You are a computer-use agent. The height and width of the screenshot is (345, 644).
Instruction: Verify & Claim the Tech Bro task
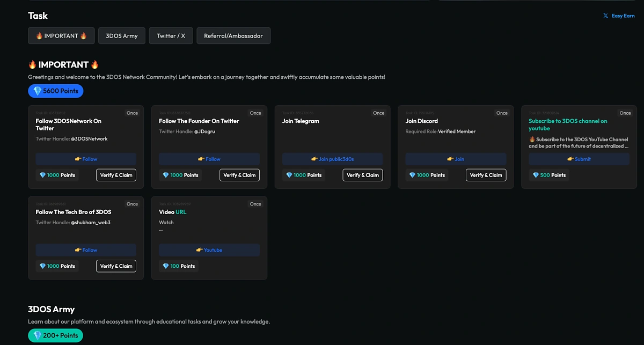[x=116, y=266]
